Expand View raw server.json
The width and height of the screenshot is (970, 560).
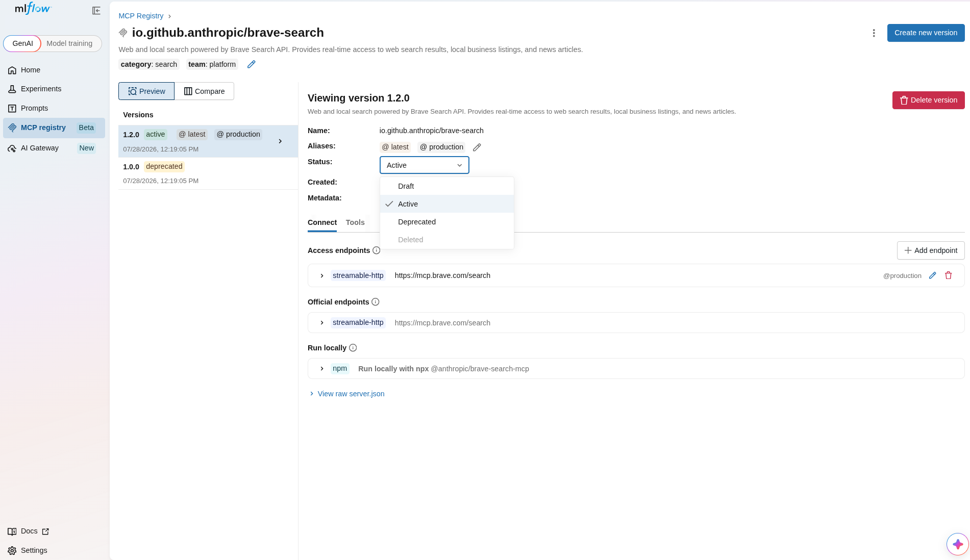coord(347,394)
